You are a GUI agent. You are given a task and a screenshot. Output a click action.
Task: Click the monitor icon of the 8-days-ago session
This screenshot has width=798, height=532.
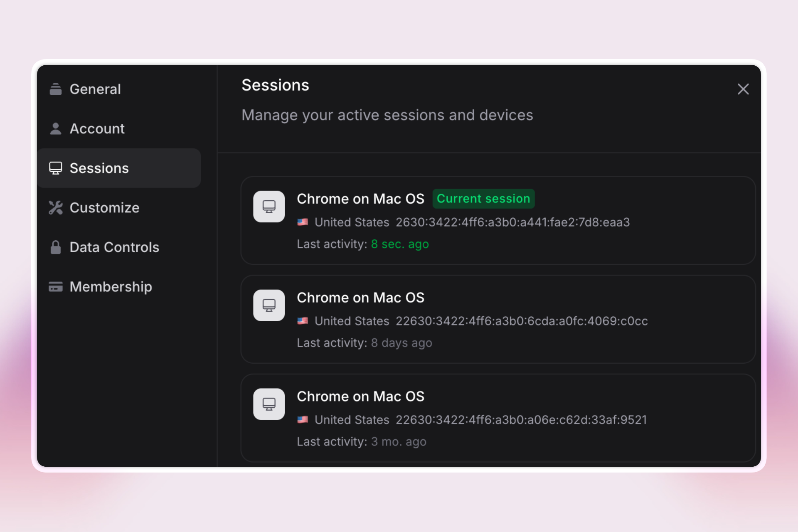point(269,305)
